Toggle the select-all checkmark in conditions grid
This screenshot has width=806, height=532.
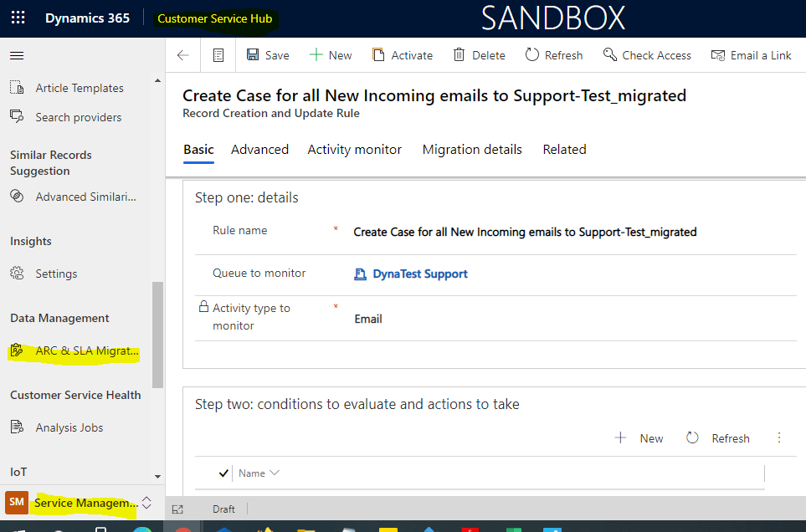(x=223, y=473)
